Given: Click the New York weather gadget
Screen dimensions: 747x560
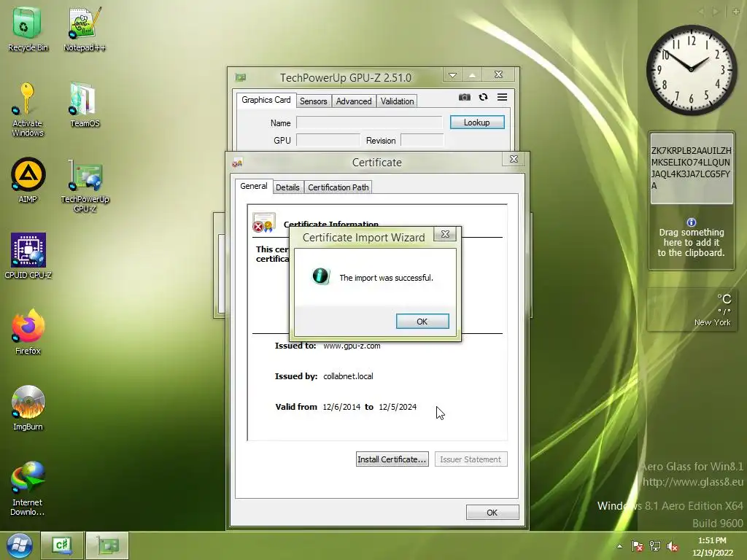Looking at the screenshot, I should pos(692,309).
